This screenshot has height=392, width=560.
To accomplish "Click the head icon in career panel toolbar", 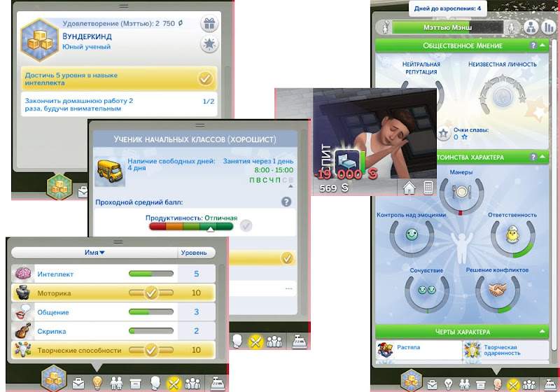I will pyautogui.click(x=237, y=341).
